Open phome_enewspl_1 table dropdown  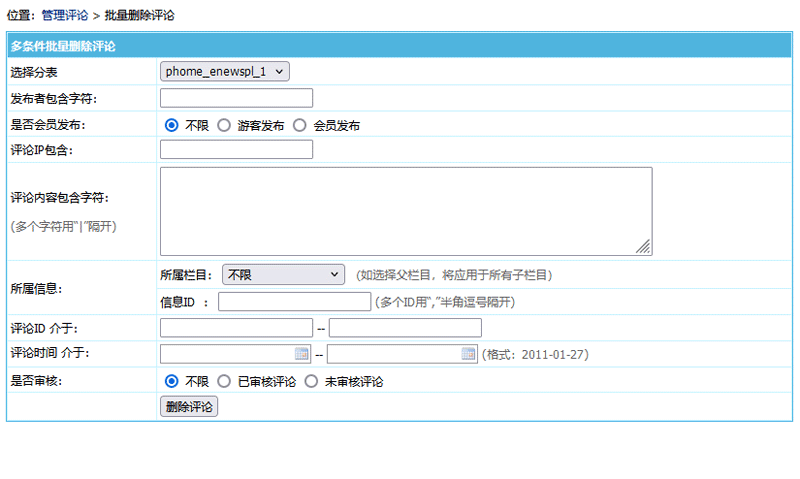(225, 71)
